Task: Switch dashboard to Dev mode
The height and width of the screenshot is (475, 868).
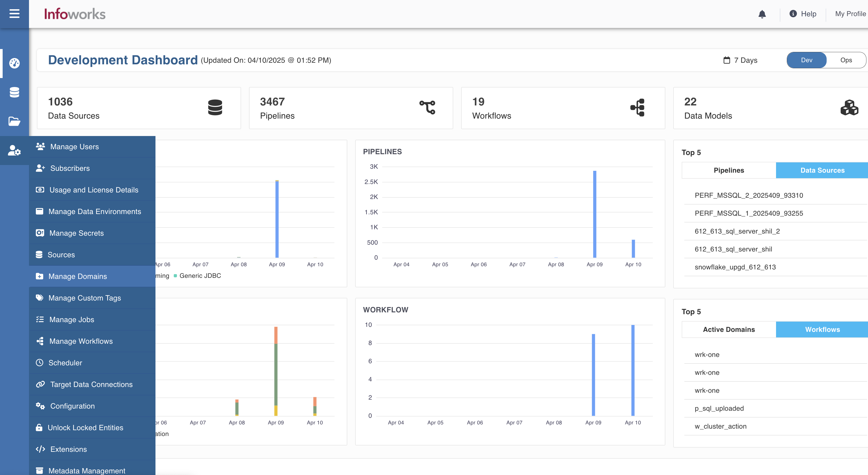Action: (x=806, y=60)
